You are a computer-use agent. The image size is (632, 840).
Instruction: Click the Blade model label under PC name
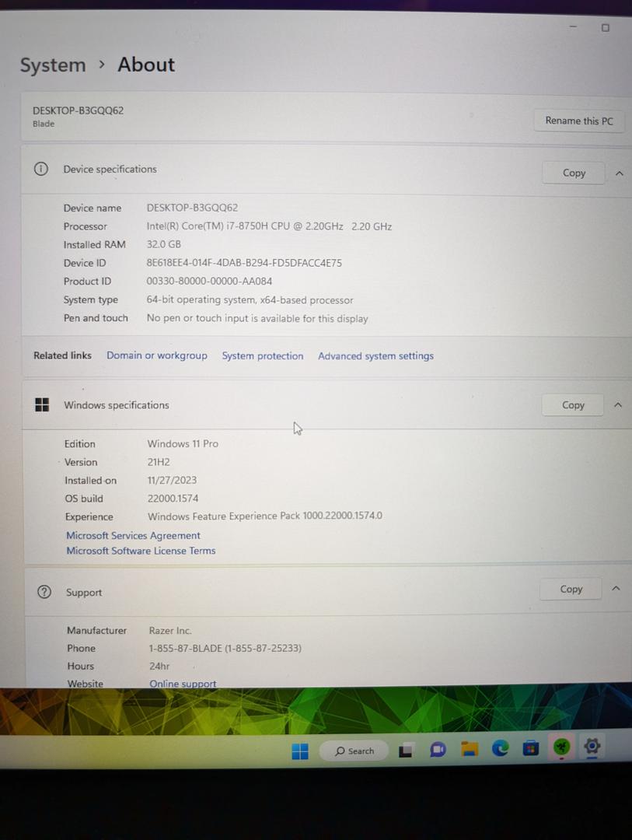[x=44, y=124]
